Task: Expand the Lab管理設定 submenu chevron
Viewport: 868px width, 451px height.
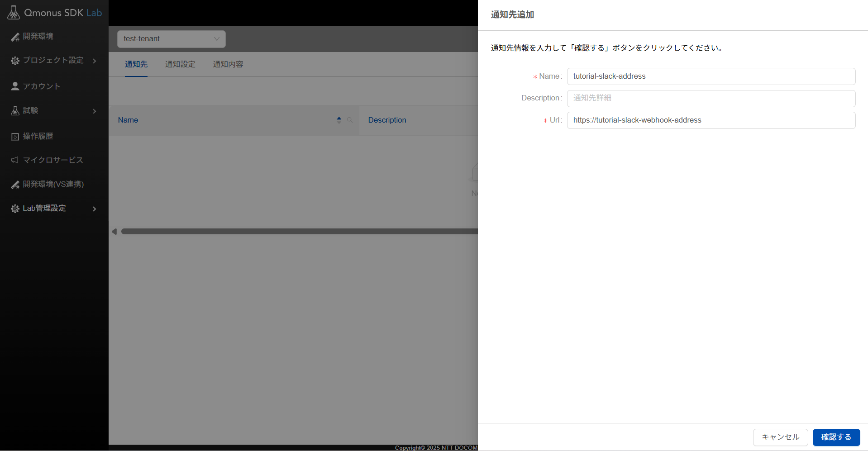Action: point(95,209)
